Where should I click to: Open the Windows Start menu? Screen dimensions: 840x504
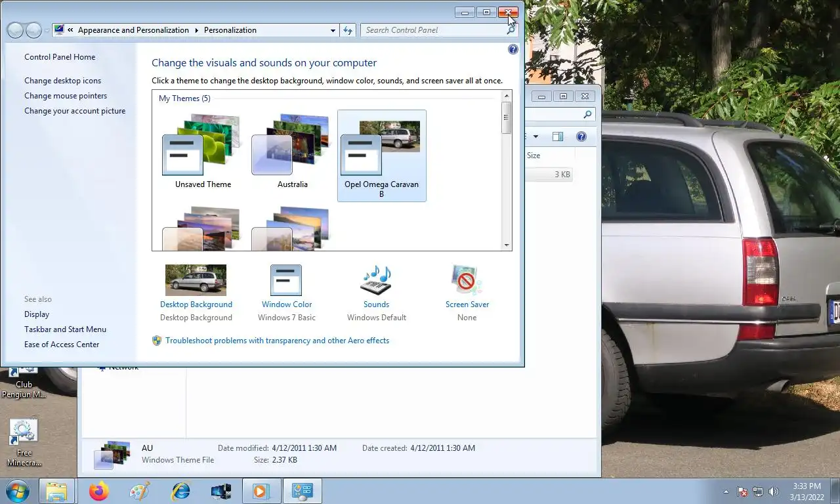(x=17, y=491)
